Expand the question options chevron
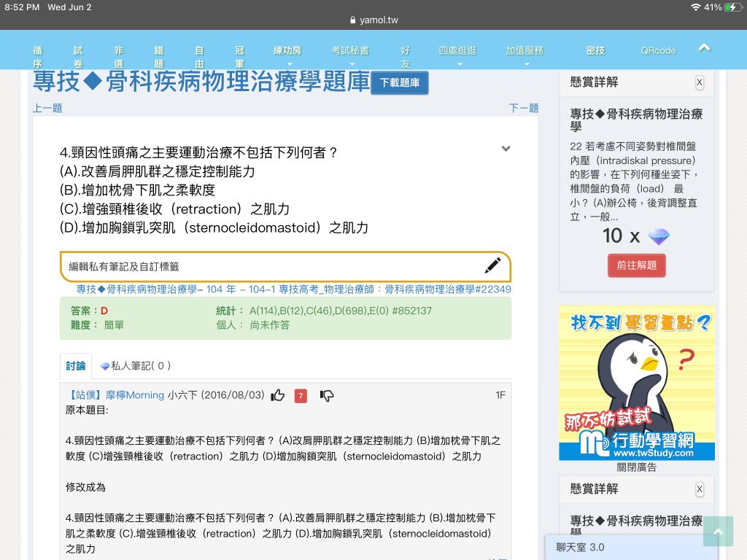Image resolution: width=747 pixels, height=560 pixels. (506, 149)
